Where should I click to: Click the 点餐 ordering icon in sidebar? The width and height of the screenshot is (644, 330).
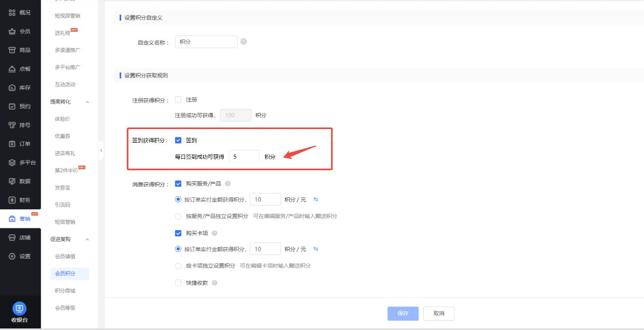[19, 68]
